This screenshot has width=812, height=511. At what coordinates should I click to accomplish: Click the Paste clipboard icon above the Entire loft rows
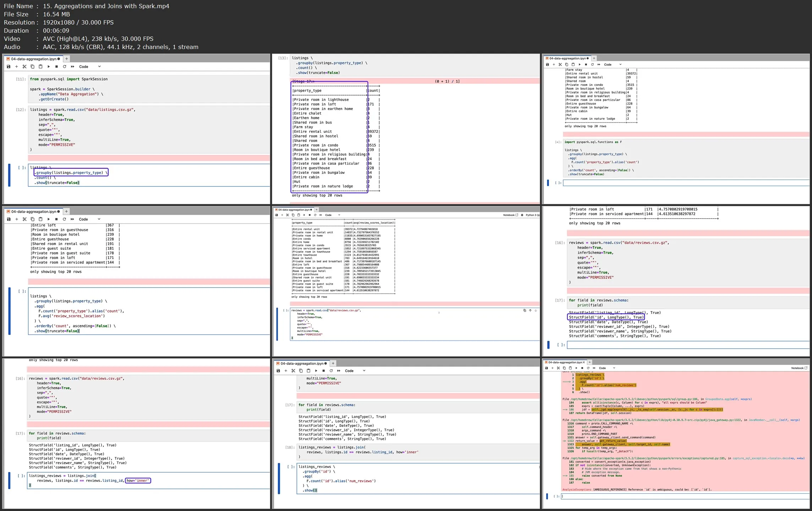[x=40, y=219]
